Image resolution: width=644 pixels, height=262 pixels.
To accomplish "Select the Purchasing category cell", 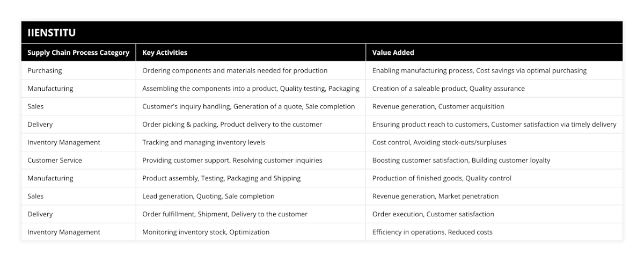I will (x=45, y=70).
